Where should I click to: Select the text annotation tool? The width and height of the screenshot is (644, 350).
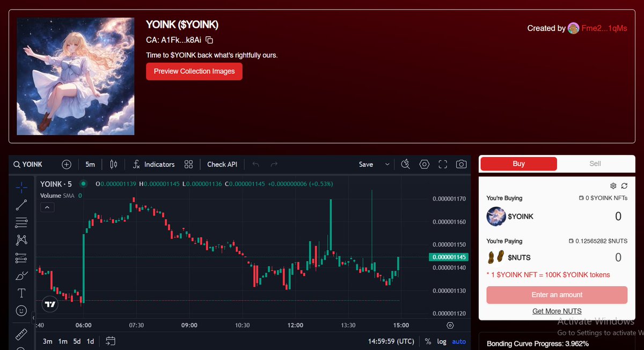tap(21, 293)
